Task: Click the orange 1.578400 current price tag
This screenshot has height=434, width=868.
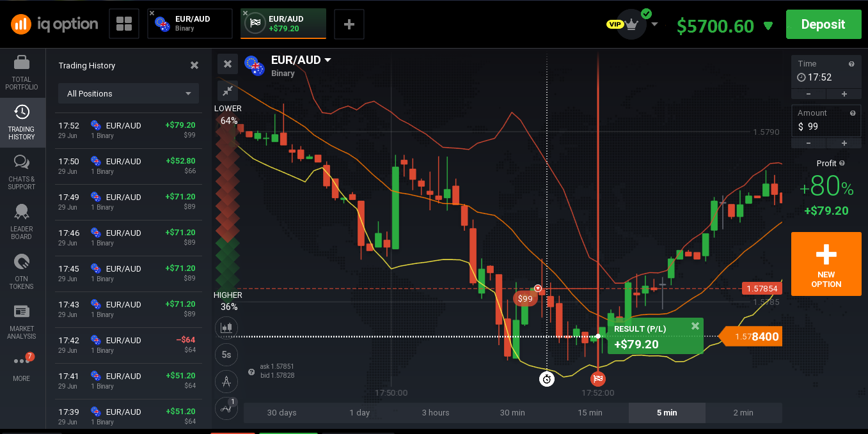Action: [751, 336]
